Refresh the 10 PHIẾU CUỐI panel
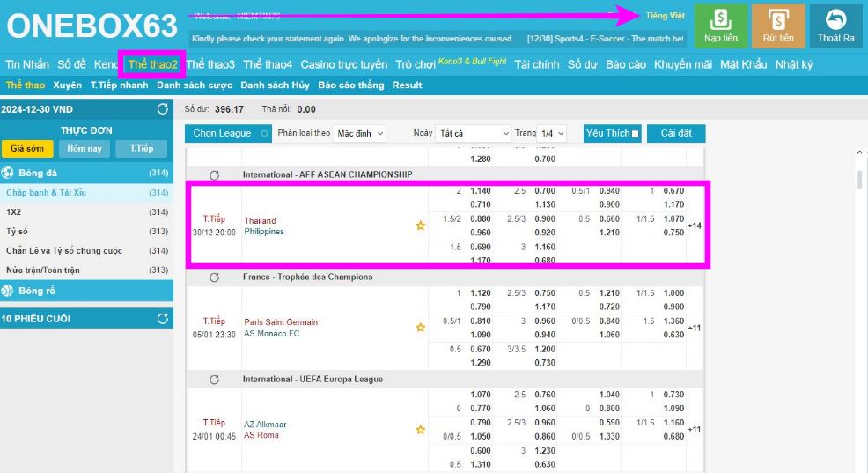The height and width of the screenshot is (473, 868). click(x=162, y=319)
